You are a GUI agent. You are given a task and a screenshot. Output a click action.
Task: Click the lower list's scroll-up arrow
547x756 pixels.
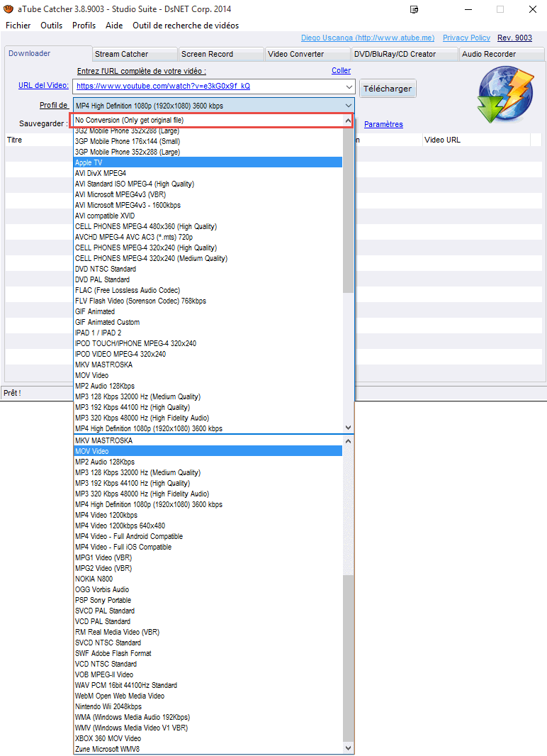348,440
